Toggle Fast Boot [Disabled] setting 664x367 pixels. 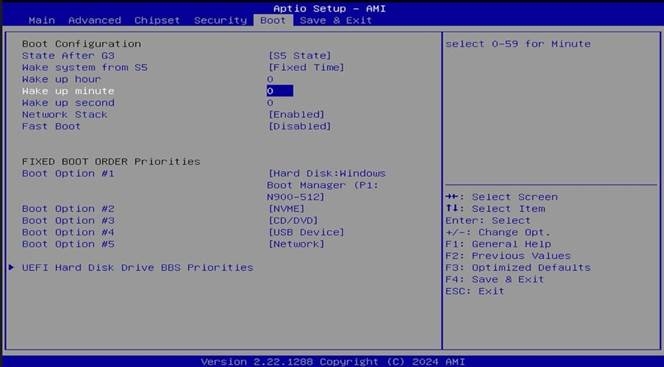click(x=299, y=126)
